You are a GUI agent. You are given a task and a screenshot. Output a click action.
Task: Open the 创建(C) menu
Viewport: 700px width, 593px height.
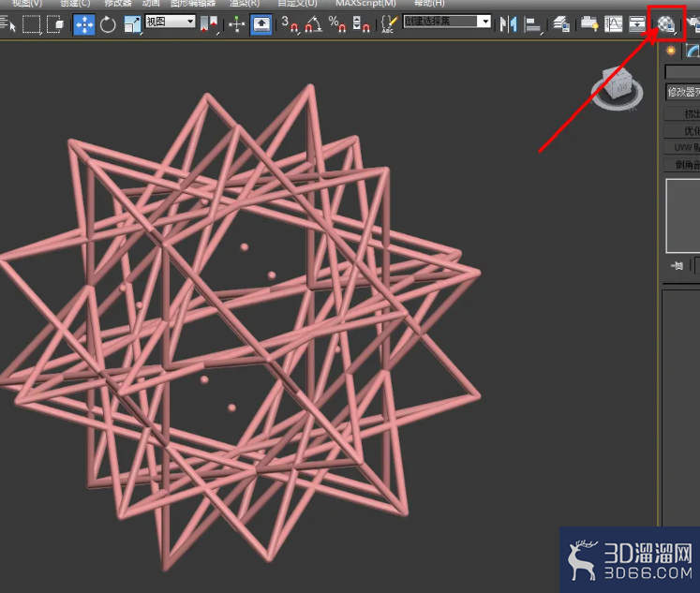click(75, 4)
